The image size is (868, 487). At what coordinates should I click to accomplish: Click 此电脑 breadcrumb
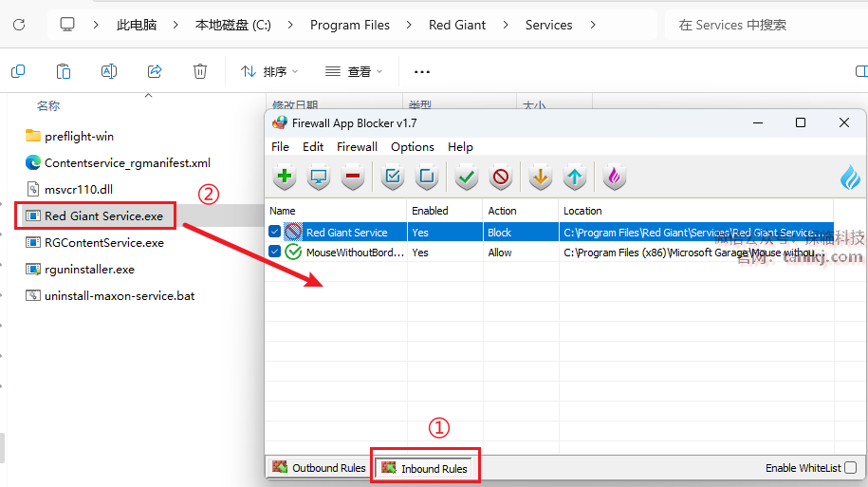click(137, 25)
